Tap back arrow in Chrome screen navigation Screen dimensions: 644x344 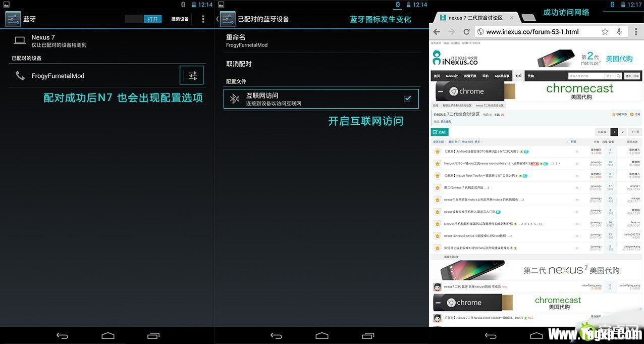491,335
